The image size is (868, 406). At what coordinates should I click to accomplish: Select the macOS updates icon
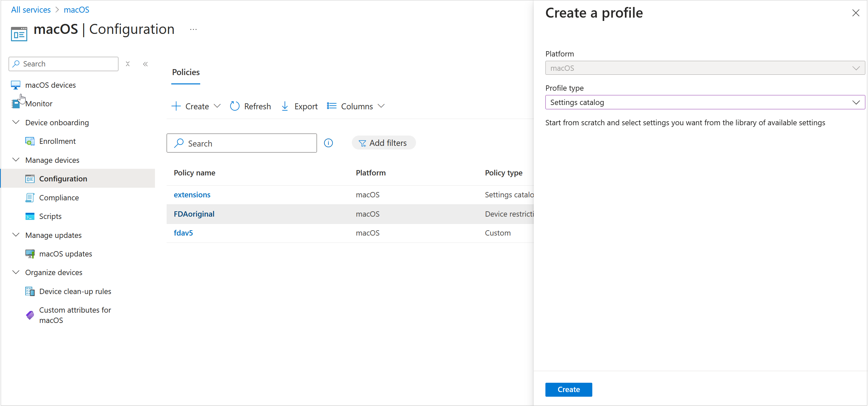30,254
